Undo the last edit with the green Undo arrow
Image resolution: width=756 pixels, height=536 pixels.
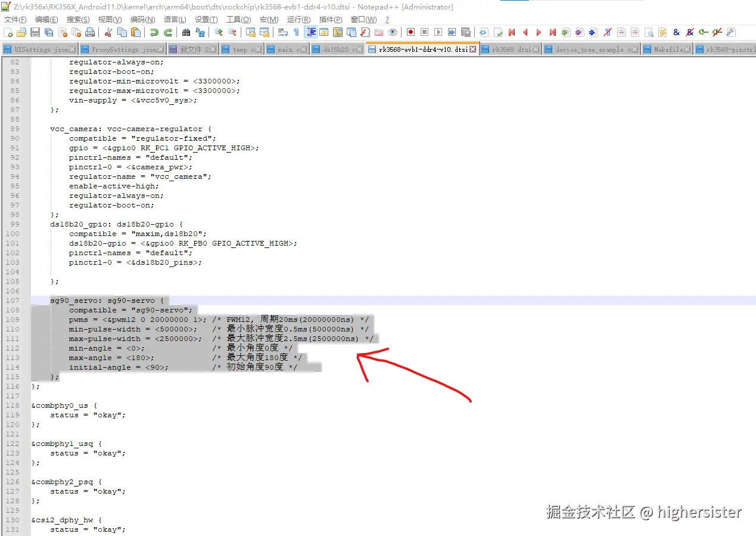point(154,32)
